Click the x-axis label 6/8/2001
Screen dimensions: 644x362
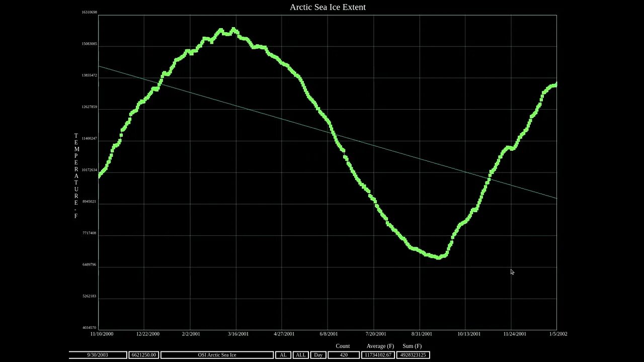[x=328, y=334]
